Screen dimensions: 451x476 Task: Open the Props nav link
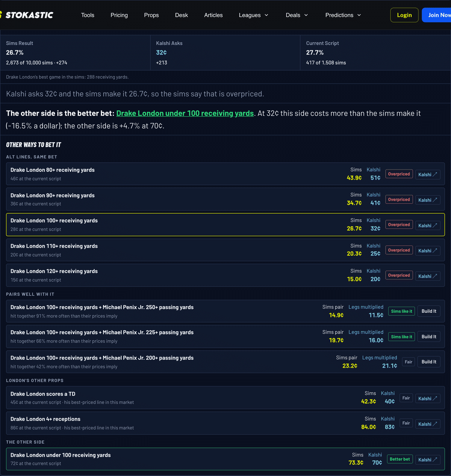[x=151, y=15]
